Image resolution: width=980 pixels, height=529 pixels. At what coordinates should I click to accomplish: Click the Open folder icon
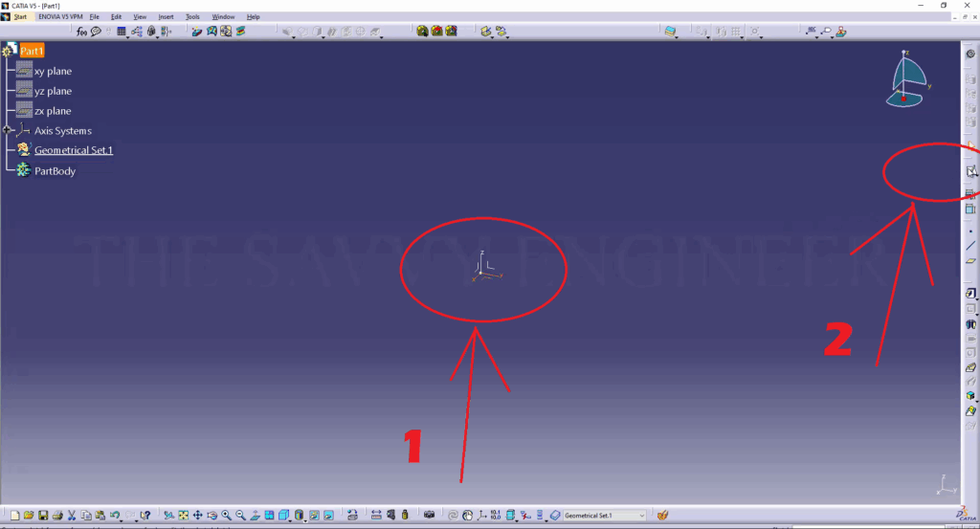click(x=29, y=516)
